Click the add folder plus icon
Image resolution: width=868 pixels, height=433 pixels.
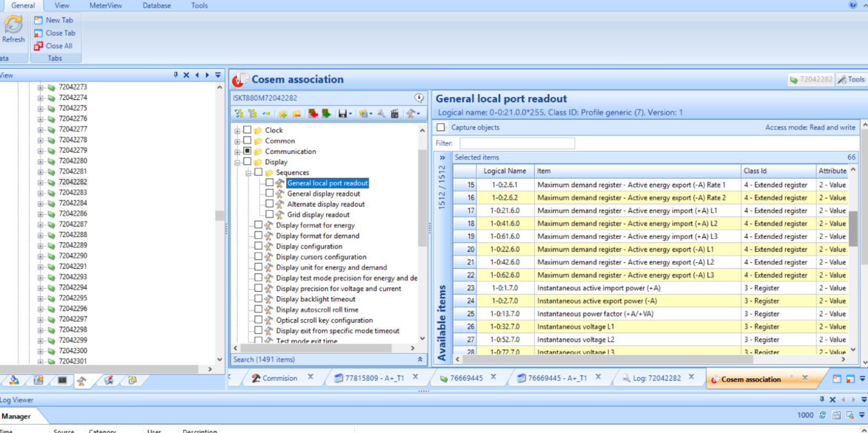point(283,114)
